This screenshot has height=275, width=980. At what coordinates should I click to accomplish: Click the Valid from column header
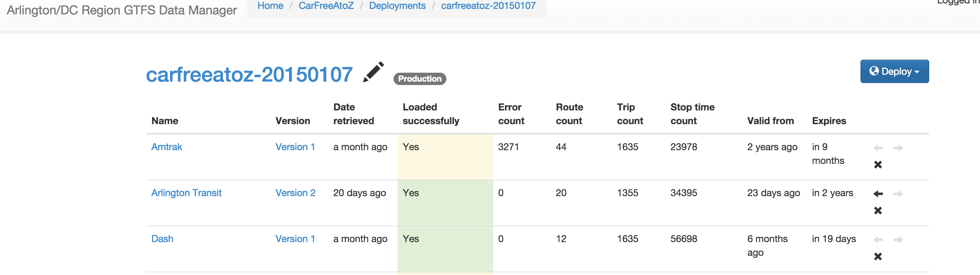[771, 121]
